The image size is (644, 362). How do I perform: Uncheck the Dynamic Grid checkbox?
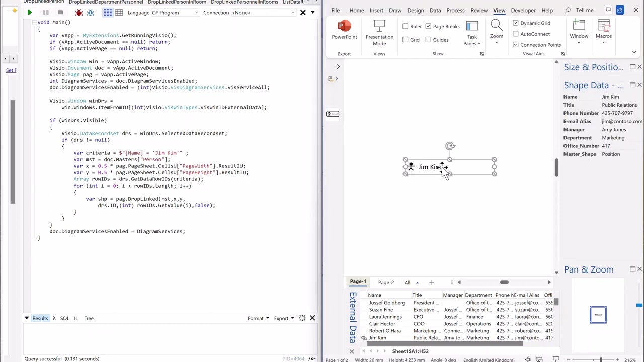coord(516,23)
